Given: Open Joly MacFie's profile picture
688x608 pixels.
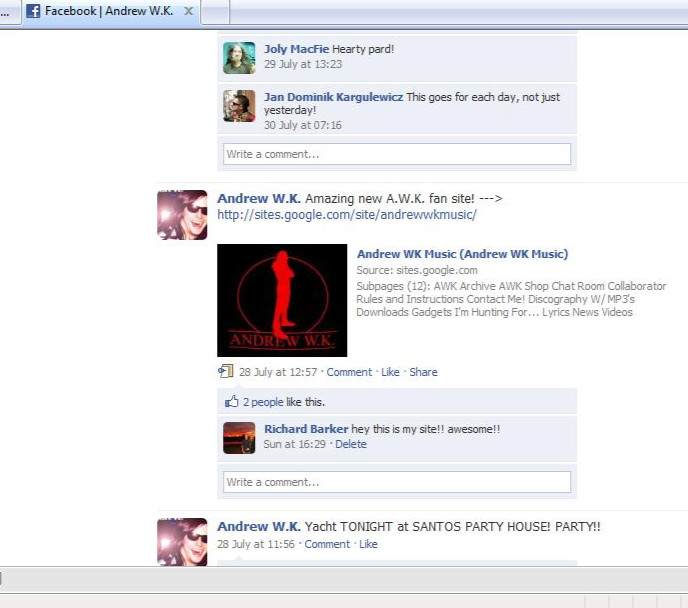Looking at the screenshot, I should [239, 58].
